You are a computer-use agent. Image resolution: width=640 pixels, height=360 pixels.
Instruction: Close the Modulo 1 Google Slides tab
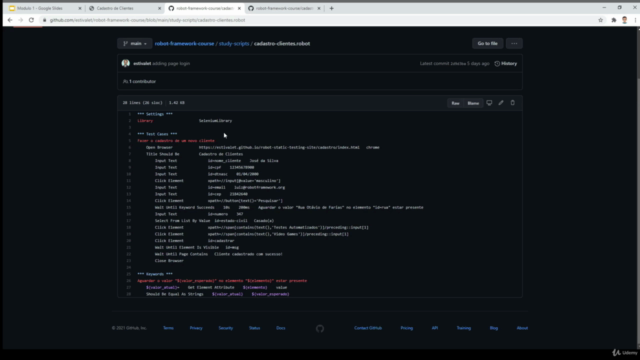[80, 8]
